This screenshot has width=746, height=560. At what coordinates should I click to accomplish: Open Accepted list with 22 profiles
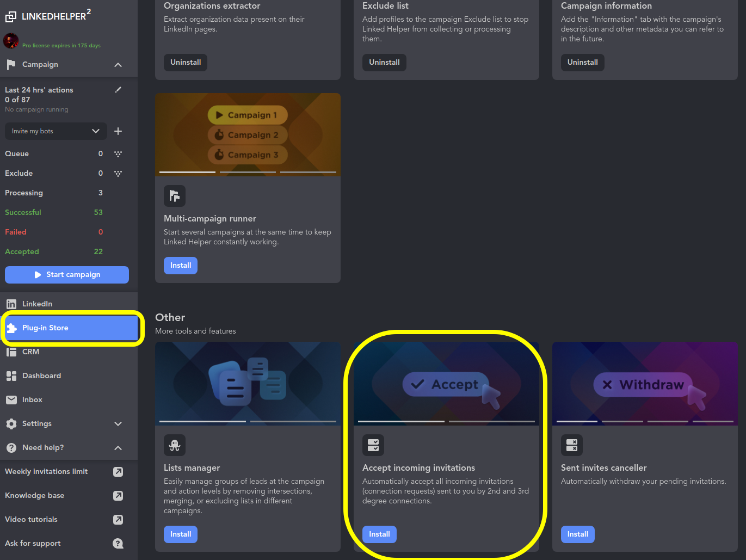pos(54,252)
